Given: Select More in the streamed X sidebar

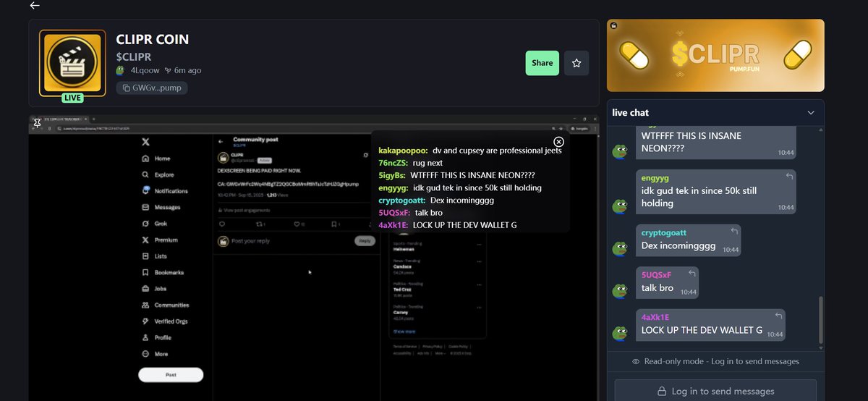Looking at the screenshot, I should 155,354.
